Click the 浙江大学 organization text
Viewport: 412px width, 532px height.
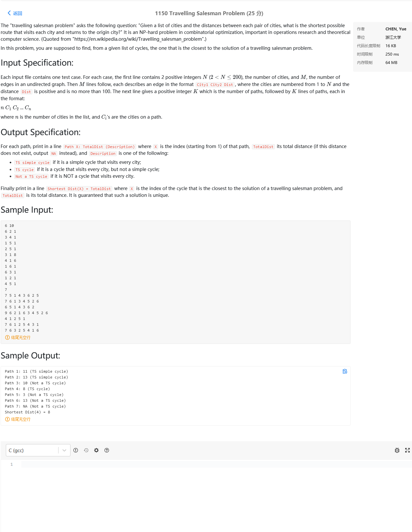(393, 37)
